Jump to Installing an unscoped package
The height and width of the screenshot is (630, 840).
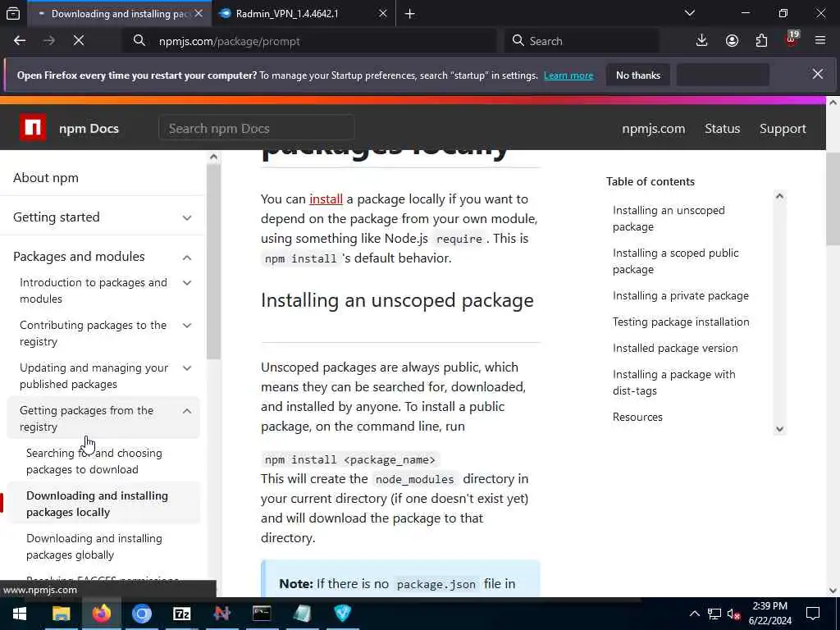pos(669,218)
